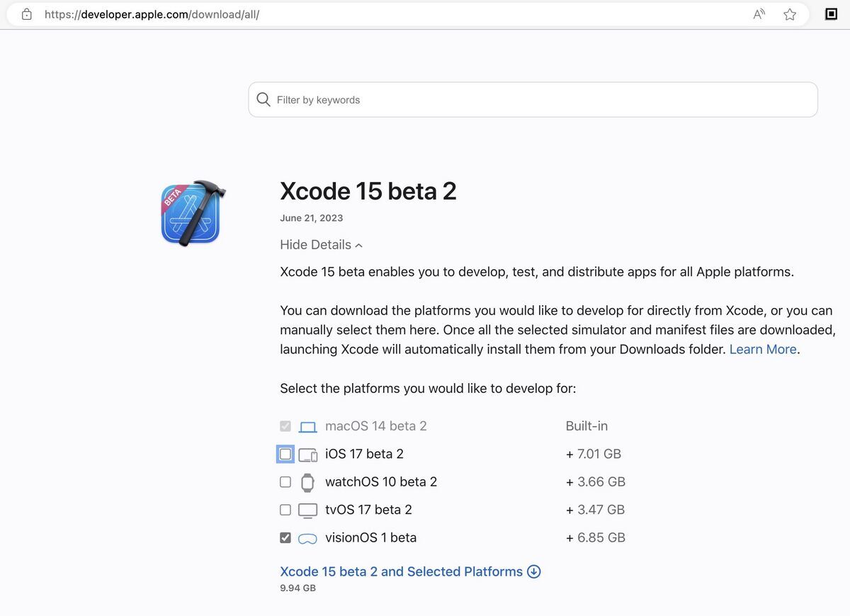Check the watchOS 10 beta 2 checkbox
850x616 pixels.
[285, 481]
